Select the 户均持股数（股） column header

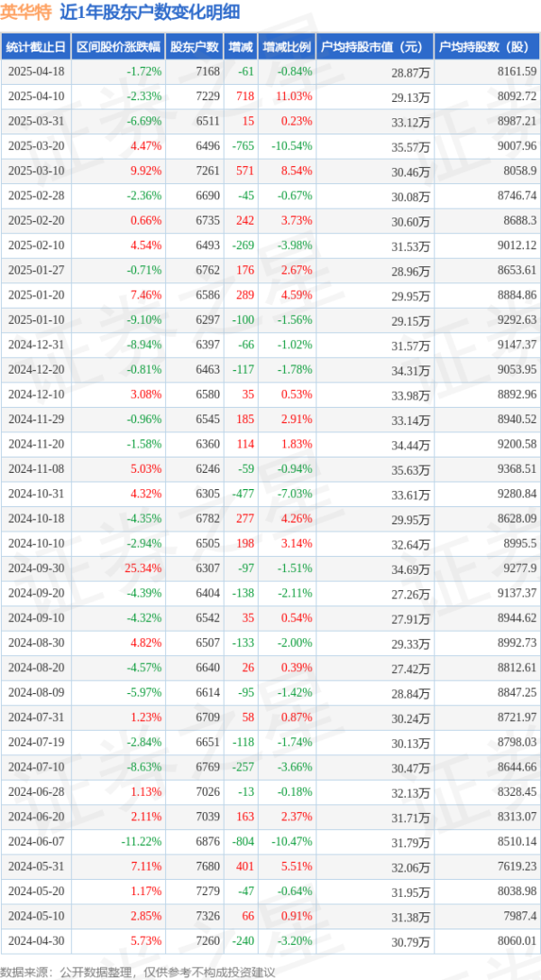tap(487, 47)
